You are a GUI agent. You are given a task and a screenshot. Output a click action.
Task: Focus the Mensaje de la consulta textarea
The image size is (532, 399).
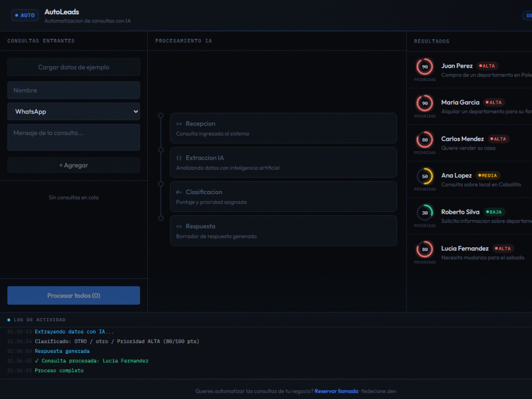click(73, 137)
